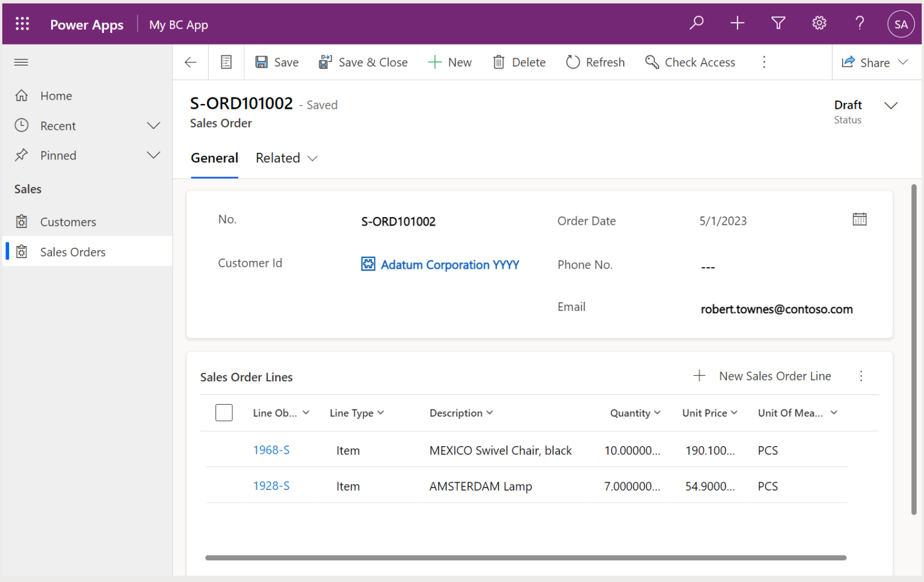Open the app launcher waffle icon

pyautogui.click(x=22, y=23)
